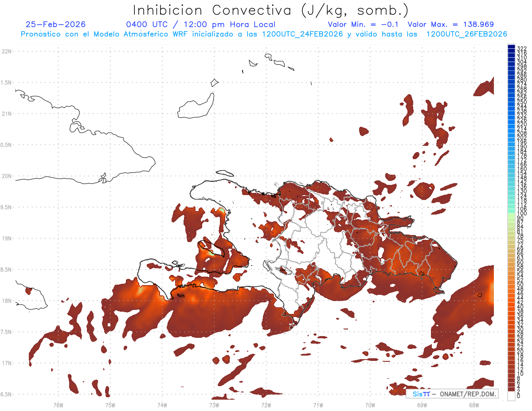The image size is (532, 411).
Task: Click the "74W" longitude label
Action: [162, 405]
